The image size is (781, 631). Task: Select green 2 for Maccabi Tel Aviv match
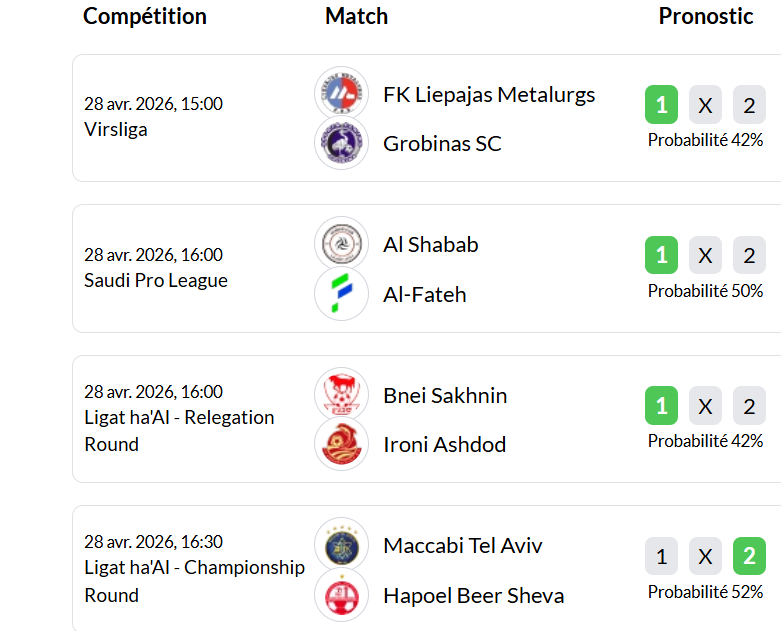coord(749,556)
